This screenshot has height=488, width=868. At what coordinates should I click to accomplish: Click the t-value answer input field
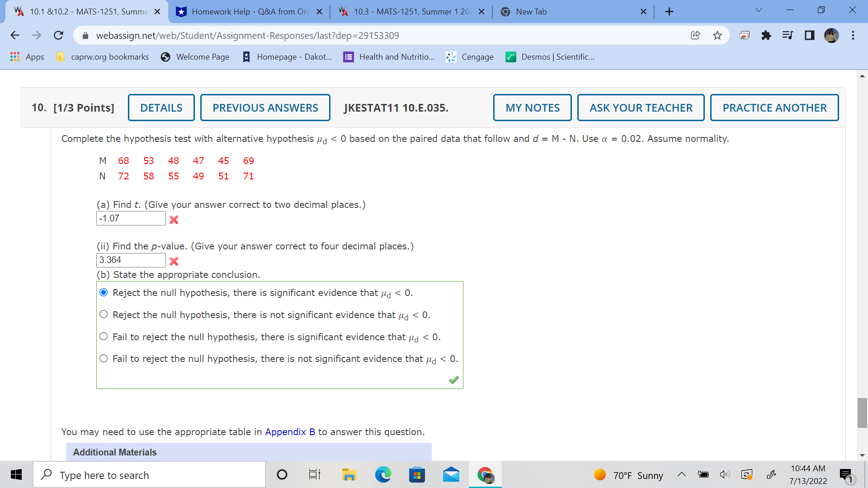131,219
